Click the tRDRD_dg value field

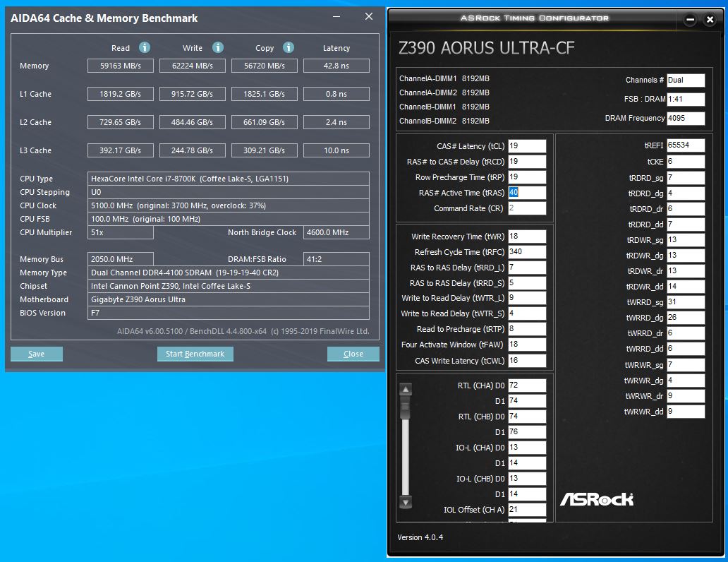pos(686,193)
